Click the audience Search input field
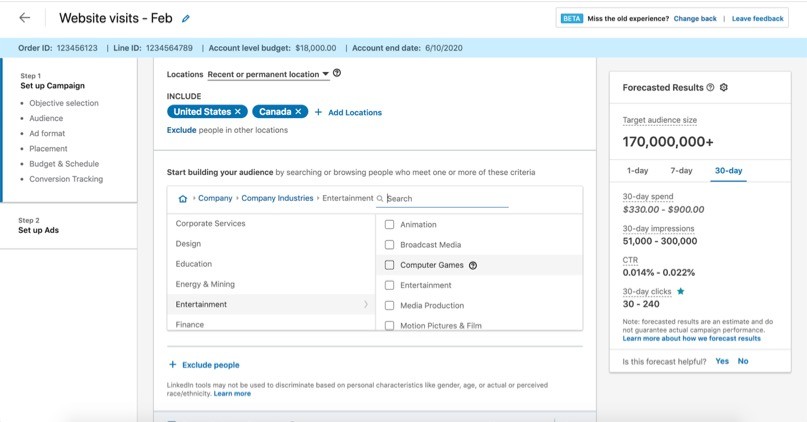Viewport: 807px width, 422px height. point(446,198)
